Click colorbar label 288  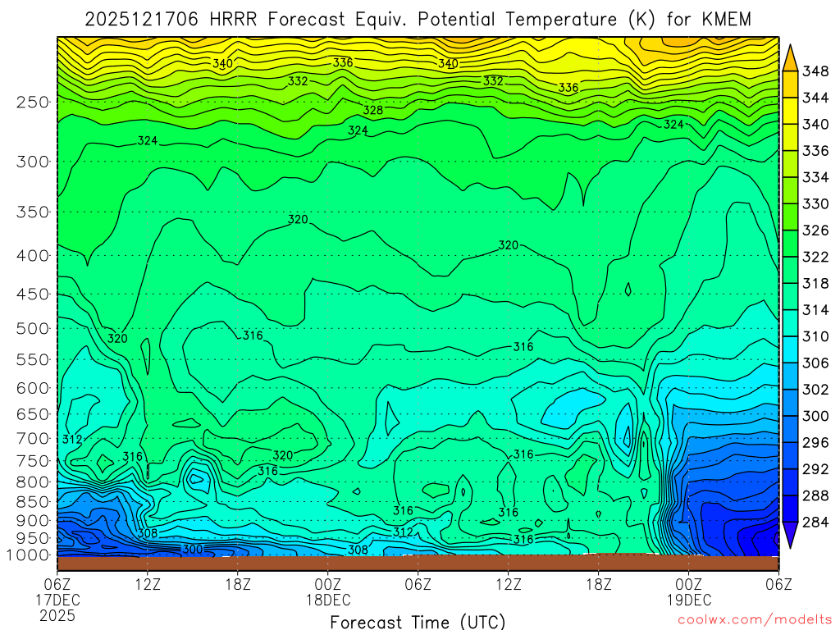[815, 495]
